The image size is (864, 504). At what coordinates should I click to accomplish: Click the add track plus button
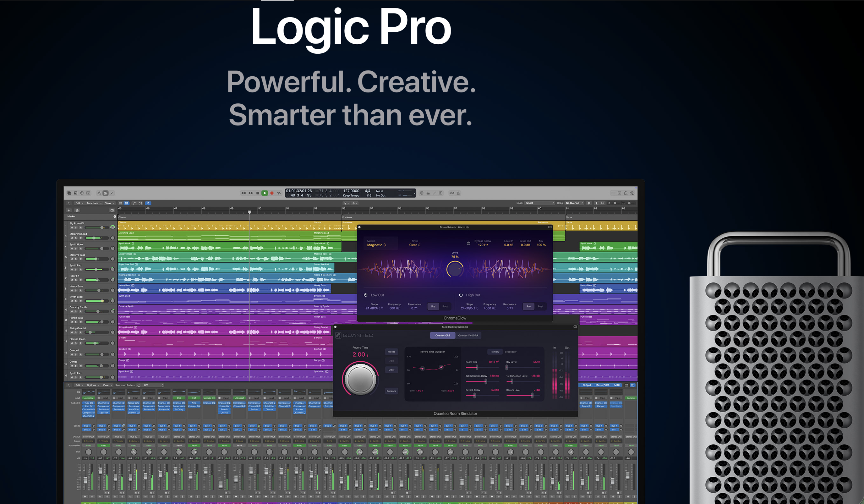click(x=69, y=211)
